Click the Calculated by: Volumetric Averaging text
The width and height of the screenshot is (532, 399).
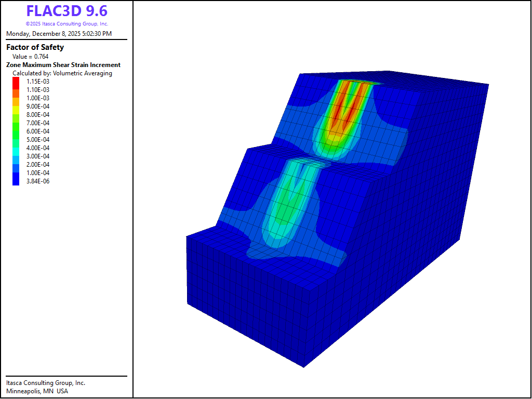[x=62, y=73]
